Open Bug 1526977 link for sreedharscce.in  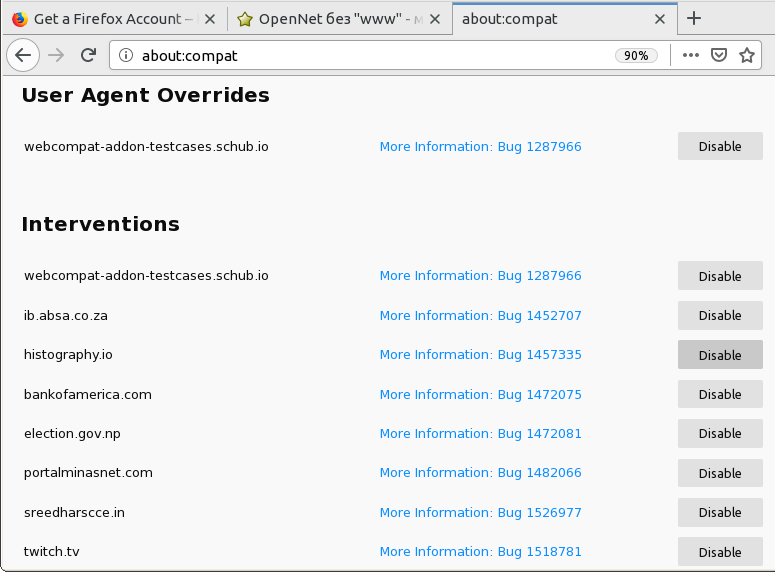click(480, 513)
